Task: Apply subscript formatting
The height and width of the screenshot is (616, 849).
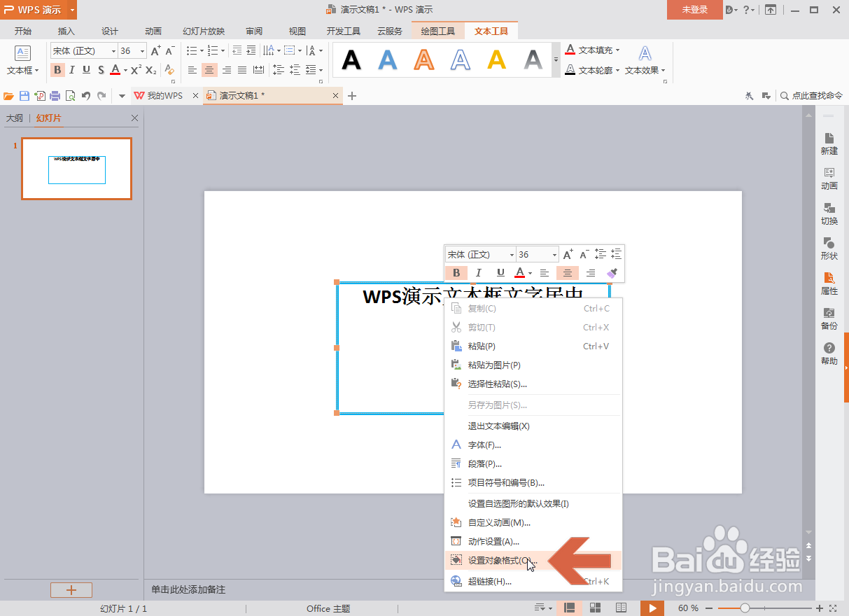Action: pos(151,70)
